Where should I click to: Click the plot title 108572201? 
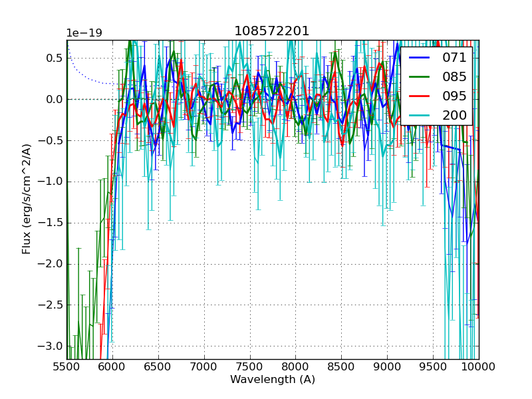[272, 31]
